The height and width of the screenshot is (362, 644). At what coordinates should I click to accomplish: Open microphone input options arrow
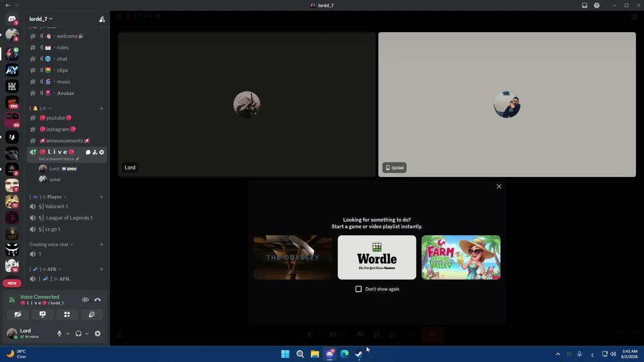point(67,333)
